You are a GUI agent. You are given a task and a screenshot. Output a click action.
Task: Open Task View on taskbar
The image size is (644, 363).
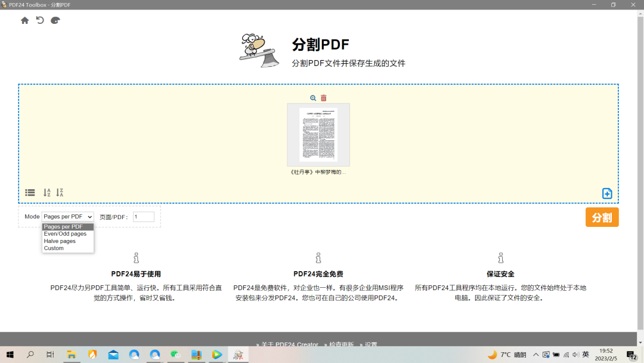click(x=50, y=355)
